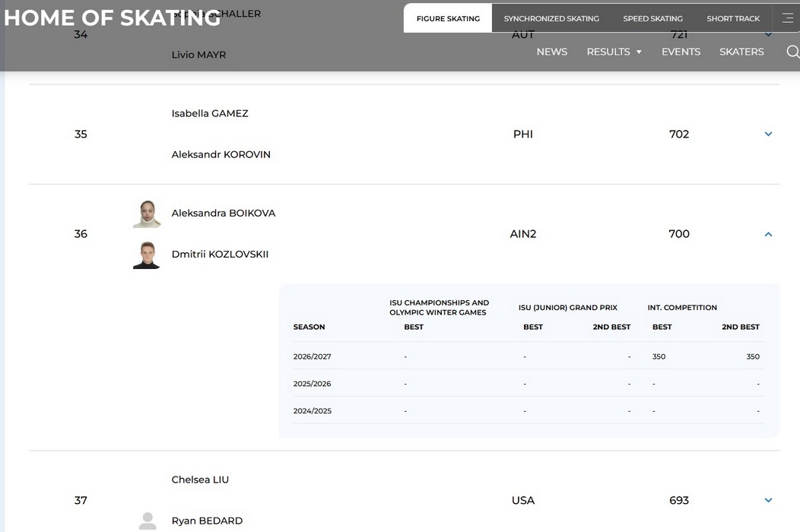Click the 2024/2025 season row label
The height and width of the screenshot is (532, 800).
click(x=313, y=410)
